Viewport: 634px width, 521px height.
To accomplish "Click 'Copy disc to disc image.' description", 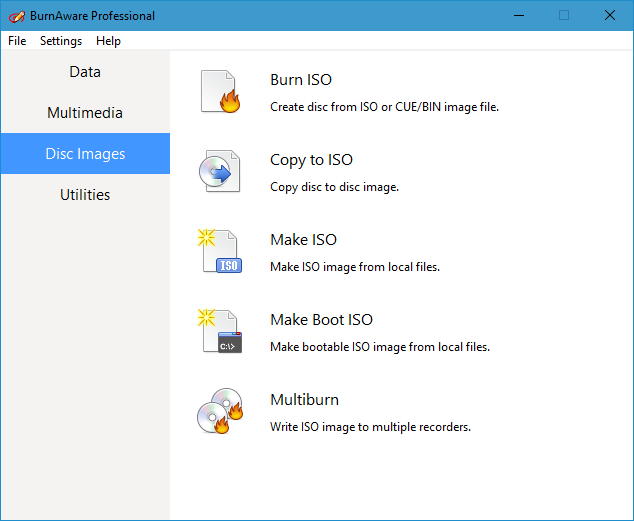I will tap(334, 187).
